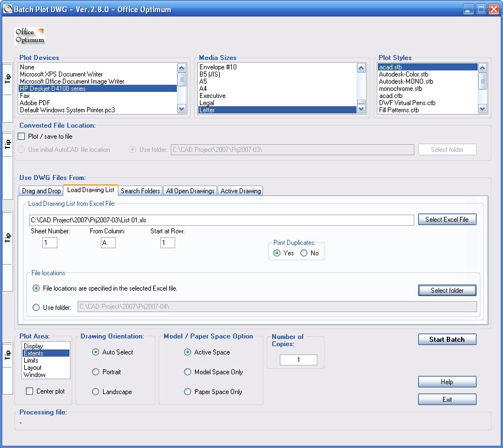The image size is (503, 448).
Task: Select Landscape orientation
Action: [96, 392]
